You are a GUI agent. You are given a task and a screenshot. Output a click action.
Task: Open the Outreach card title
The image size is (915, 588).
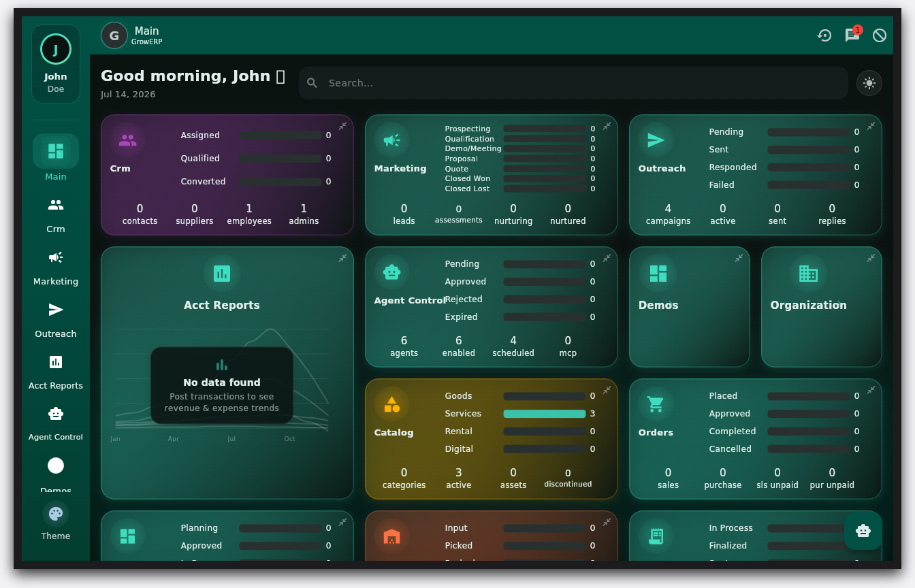662,168
